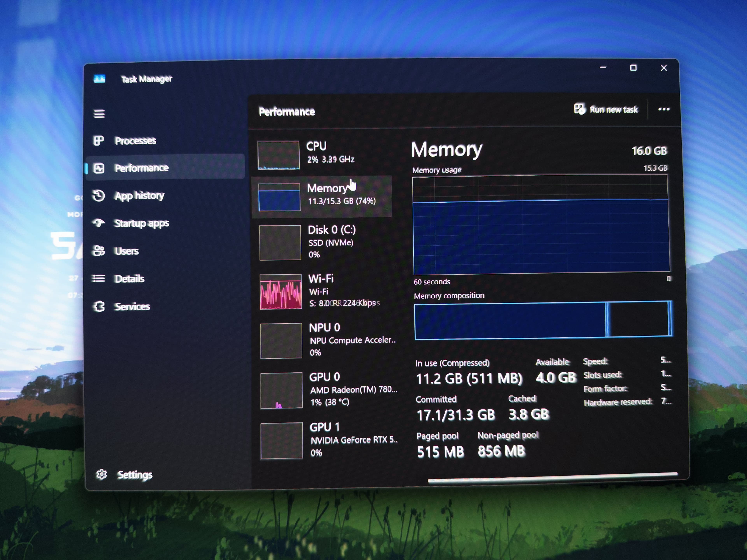Click the Settings gear icon
The width and height of the screenshot is (747, 560).
[x=101, y=475]
